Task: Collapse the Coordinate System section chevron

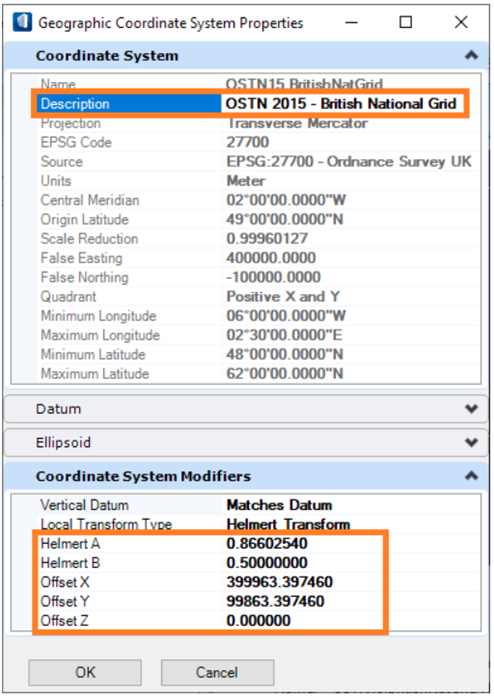Action: tap(471, 55)
